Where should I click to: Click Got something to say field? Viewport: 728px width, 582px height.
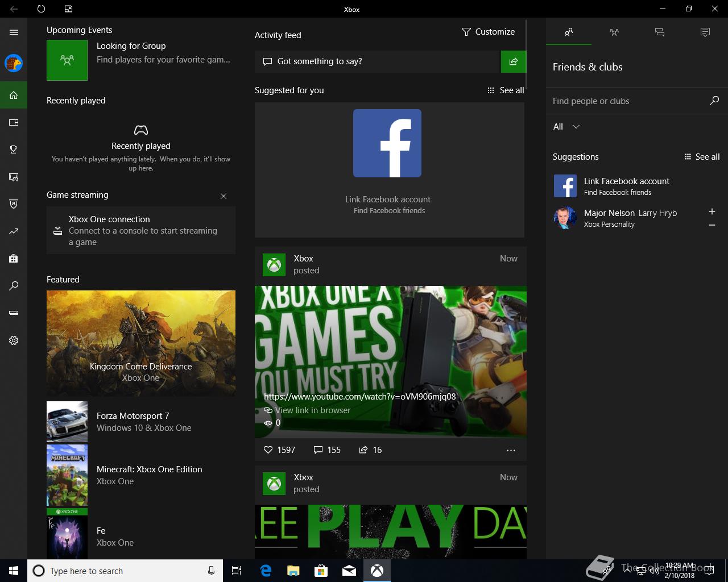tap(377, 61)
